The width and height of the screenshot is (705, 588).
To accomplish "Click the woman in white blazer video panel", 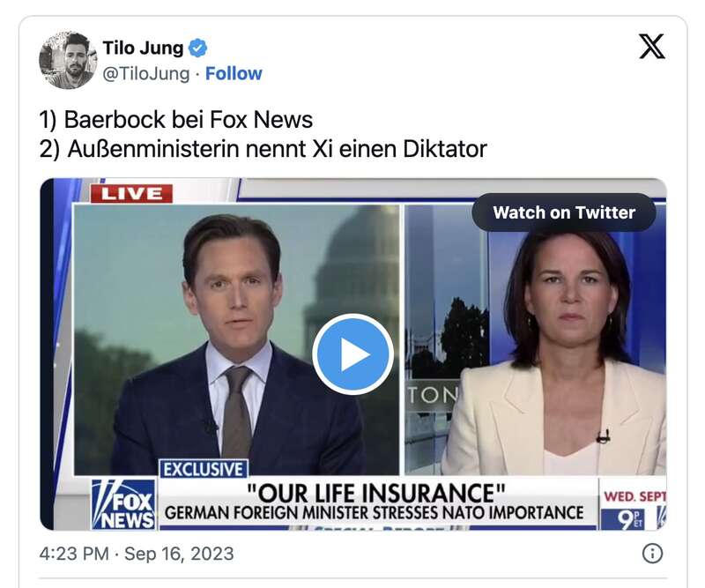I will 536,339.
